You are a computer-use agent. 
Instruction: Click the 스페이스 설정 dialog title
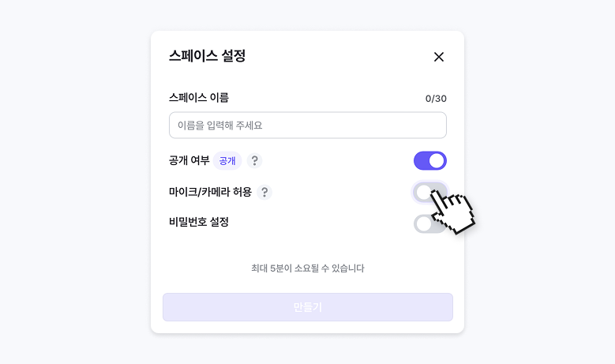(207, 56)
